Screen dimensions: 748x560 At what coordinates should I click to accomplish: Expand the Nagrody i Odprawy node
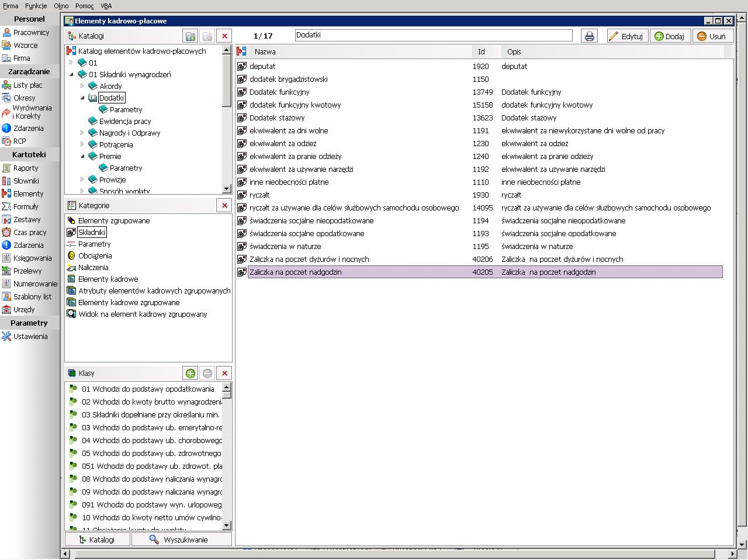[x=82, y=133]
